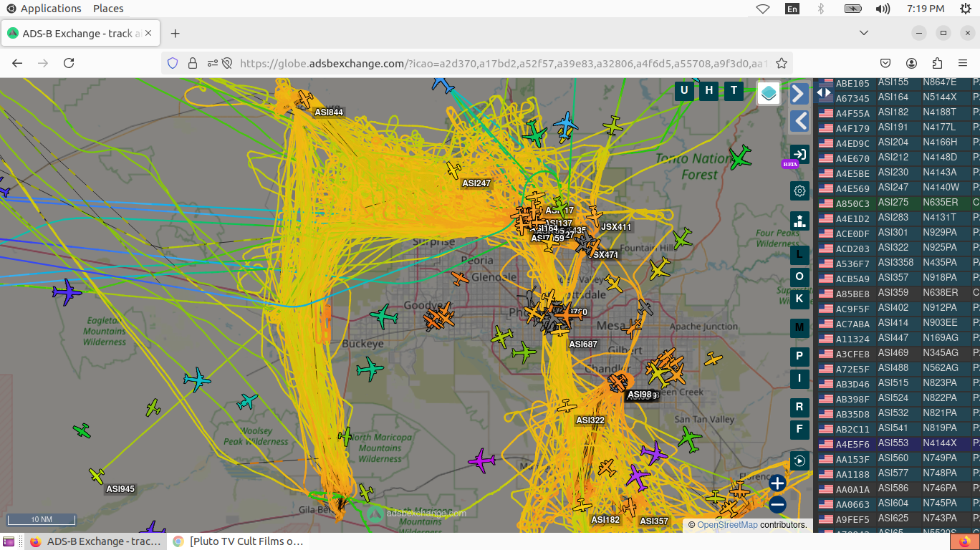The height and width of the screenshot is (550, 980).
Task: Zoom out with the minus button
Action: point(777,505)
